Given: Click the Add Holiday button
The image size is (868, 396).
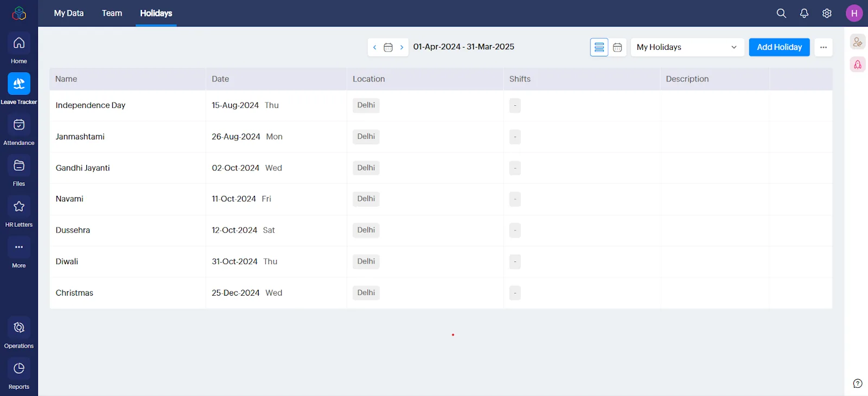Looking at the screenshot, I should (779, 47).
